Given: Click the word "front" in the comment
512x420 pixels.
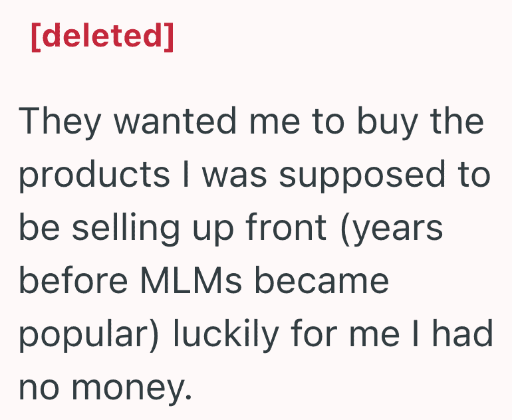Looking at the screenshot, I should [286, 227].
